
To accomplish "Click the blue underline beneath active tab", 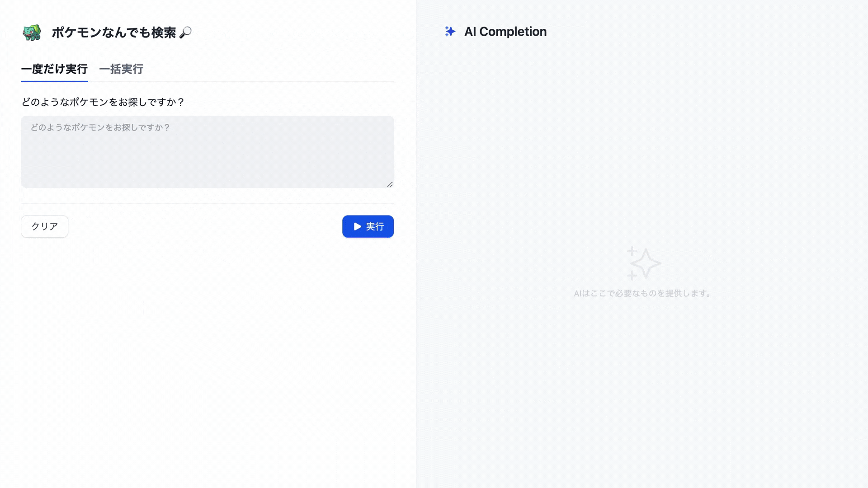I will (54, 81).
